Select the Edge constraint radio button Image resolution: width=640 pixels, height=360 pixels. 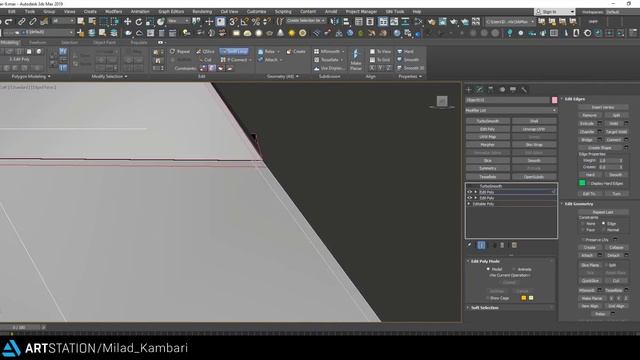point(603,224)
